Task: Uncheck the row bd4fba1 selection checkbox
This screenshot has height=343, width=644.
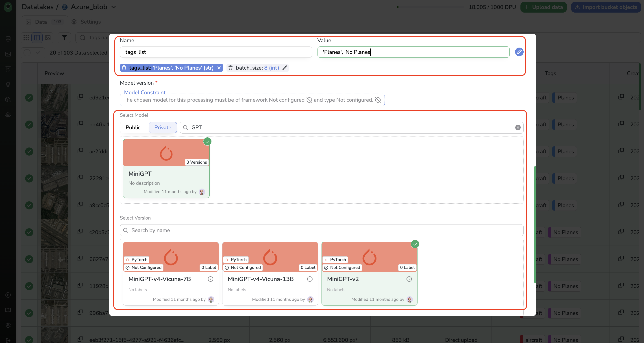Action: [x=29, y=125]
